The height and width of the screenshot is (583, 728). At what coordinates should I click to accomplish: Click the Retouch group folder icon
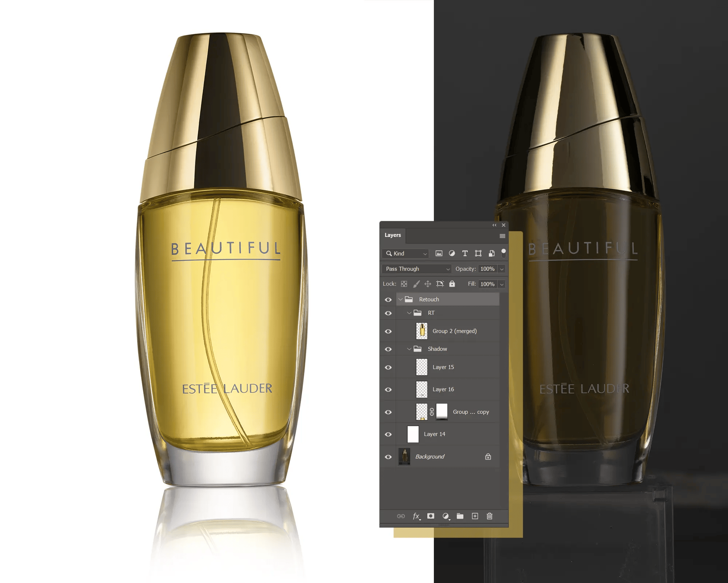[409, 299]
